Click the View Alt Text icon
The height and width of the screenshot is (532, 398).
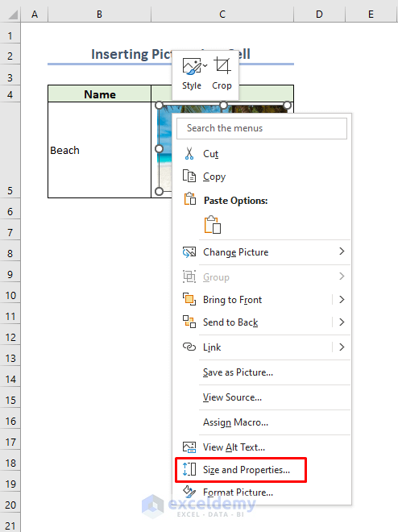[x=189, y=447]
